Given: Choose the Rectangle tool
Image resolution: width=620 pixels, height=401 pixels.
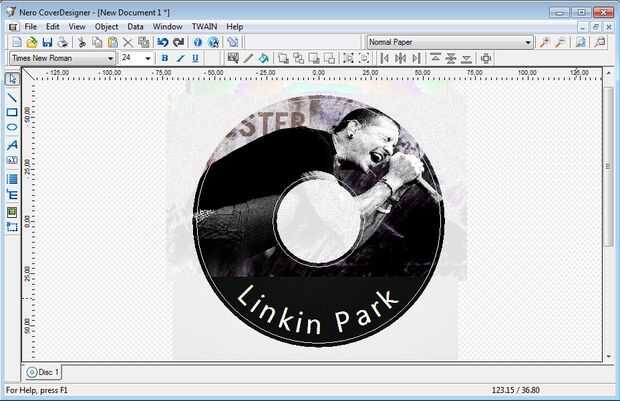Looking at the screenshot, I should click(12, 112).
